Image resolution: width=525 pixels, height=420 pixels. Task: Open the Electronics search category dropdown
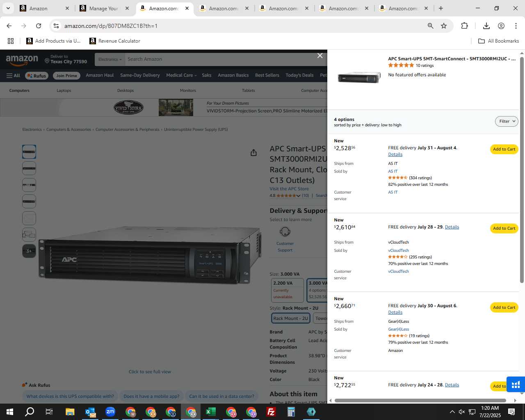click(110, 59)
